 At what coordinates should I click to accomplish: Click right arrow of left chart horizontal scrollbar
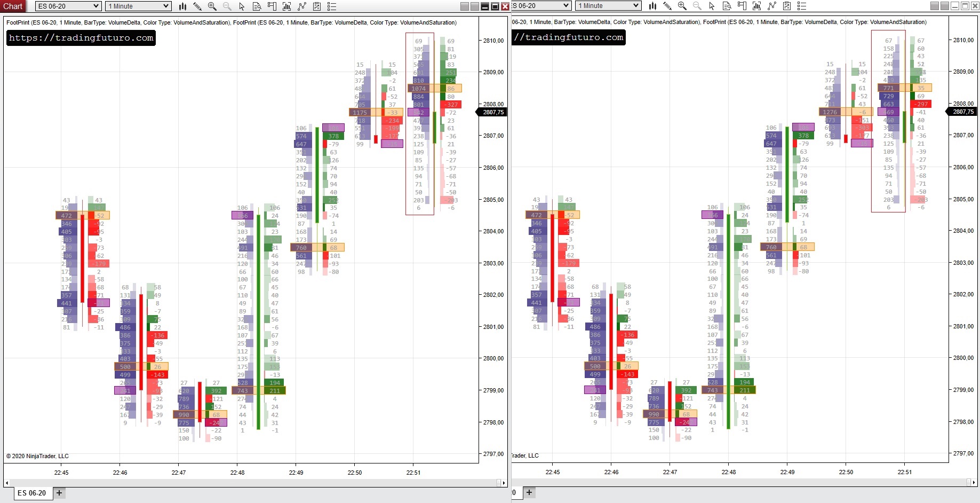pos(504,483)
